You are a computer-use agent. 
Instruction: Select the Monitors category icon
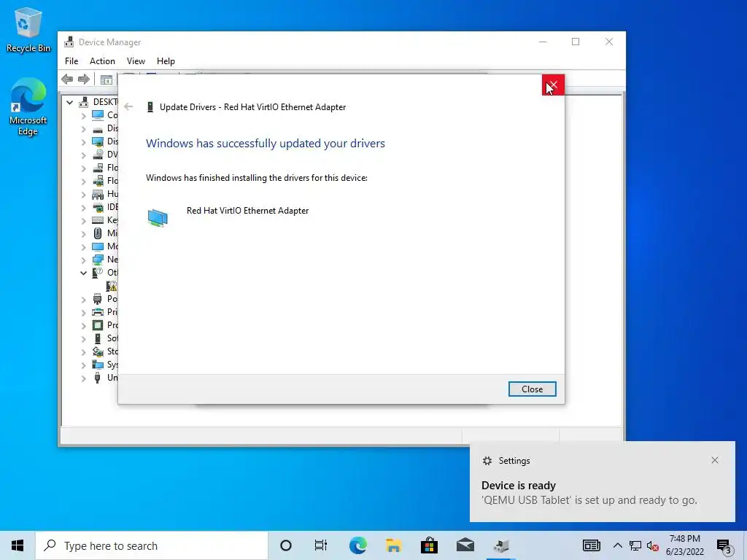click(98, 246)
